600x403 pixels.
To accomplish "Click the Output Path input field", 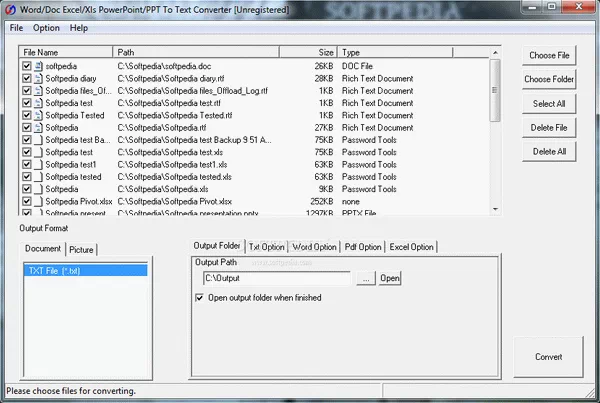I will point(277,278).
